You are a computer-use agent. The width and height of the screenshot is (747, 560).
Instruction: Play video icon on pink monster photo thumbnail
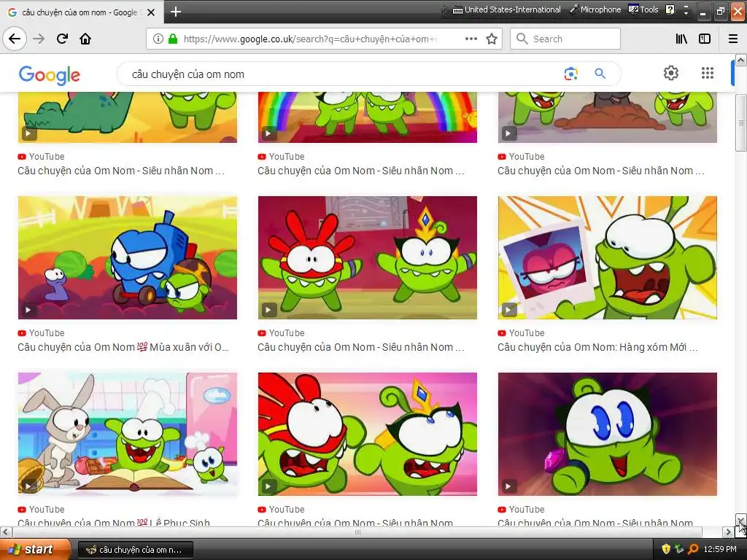pos(508,310)
